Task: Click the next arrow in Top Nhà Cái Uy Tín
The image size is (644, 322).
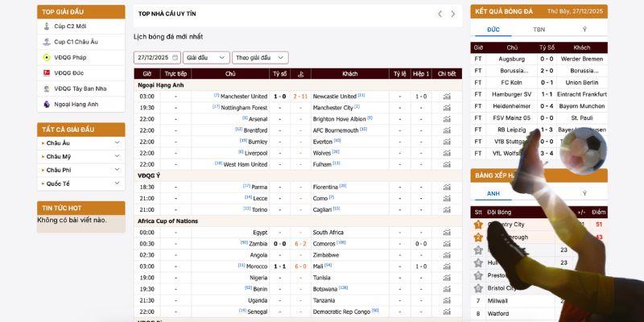Action: (x=452, y=14)
